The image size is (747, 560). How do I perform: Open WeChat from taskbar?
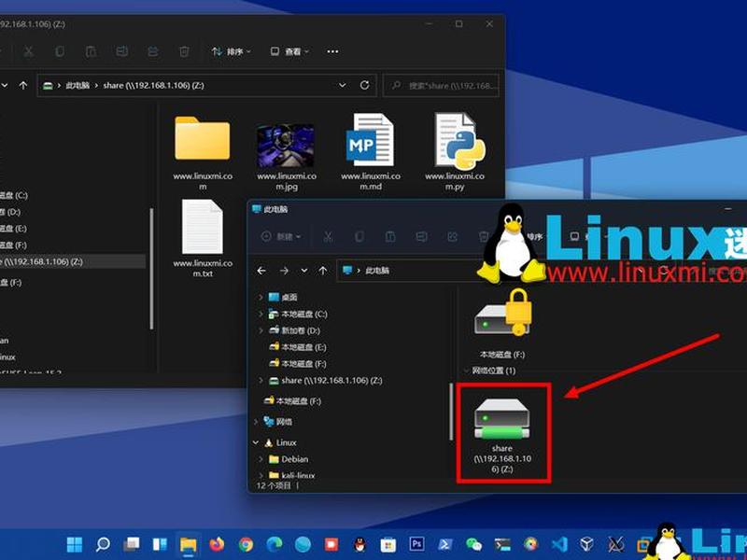pyautogui.click(x=473, y=544)
